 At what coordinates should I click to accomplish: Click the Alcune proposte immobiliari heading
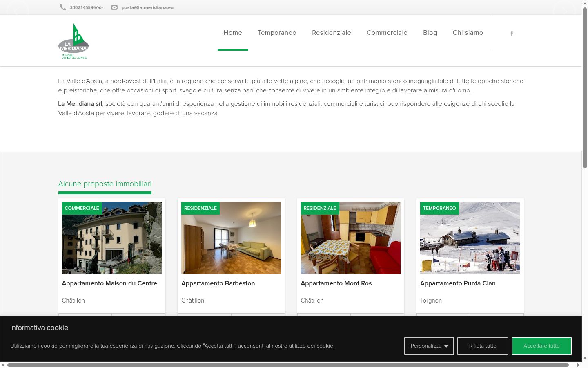[105, 184]
